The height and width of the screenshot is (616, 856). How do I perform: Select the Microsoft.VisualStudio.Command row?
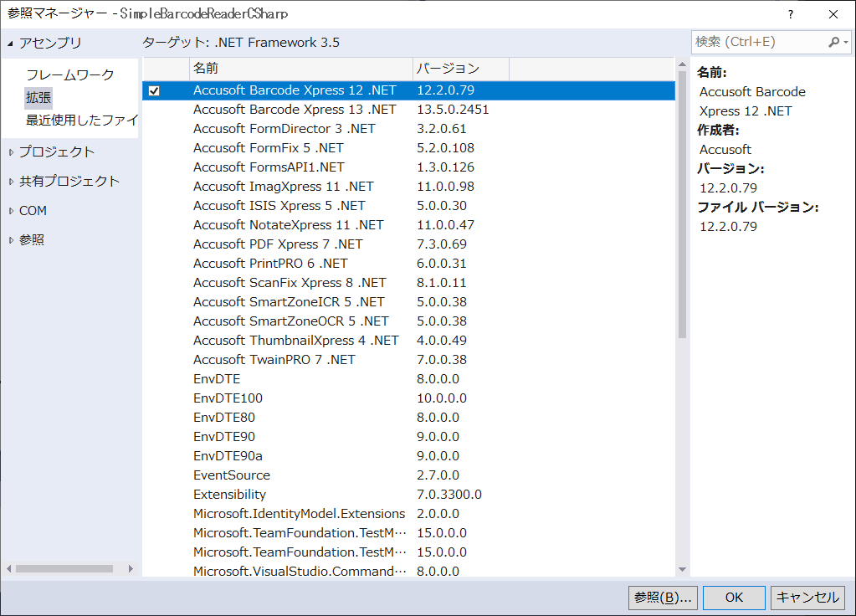click(408, 571)
